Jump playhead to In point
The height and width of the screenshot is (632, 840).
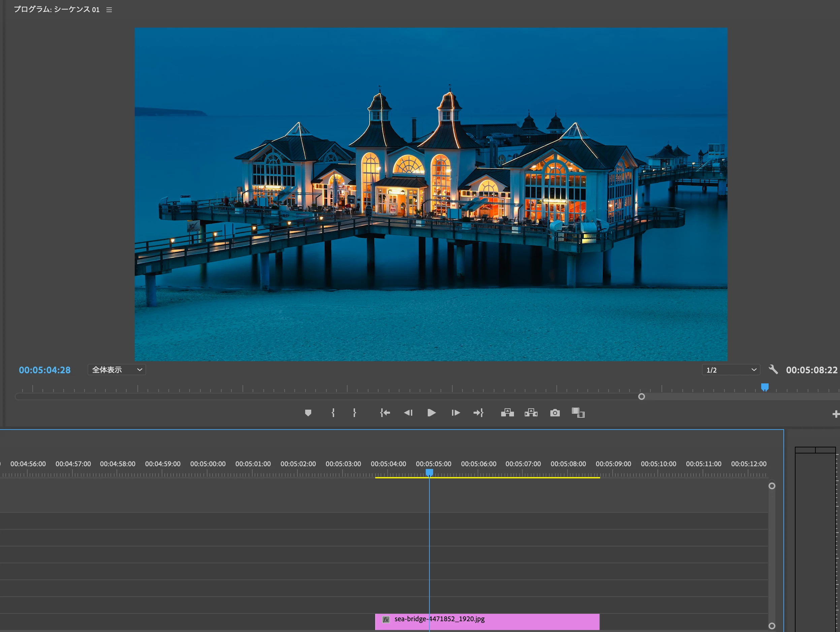[385, 413]
